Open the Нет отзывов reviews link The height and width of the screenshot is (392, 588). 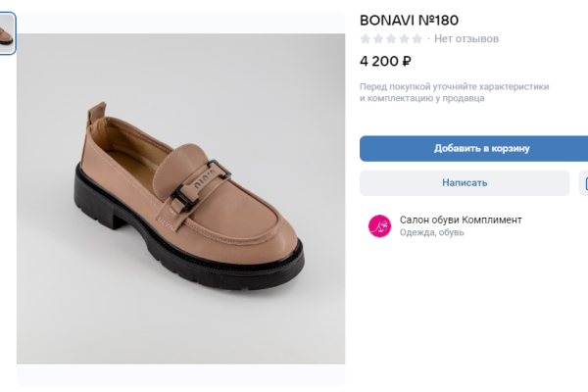point(466,39)
